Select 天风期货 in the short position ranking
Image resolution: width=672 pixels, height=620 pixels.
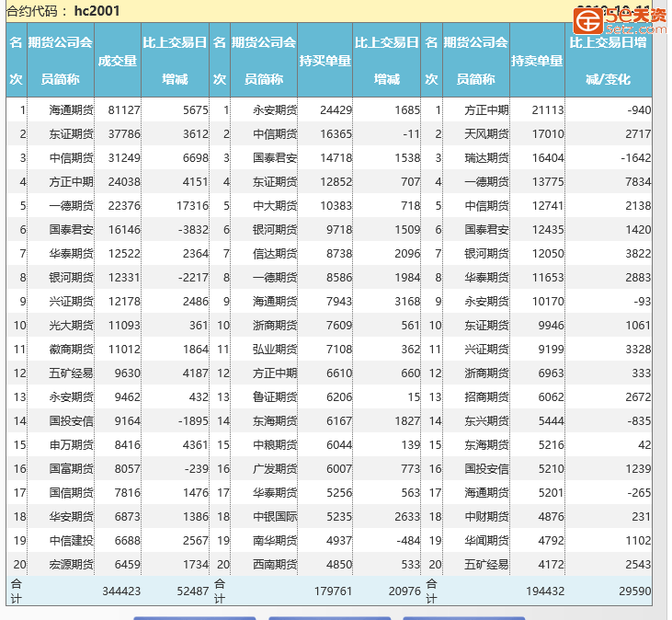coord(486,134)
